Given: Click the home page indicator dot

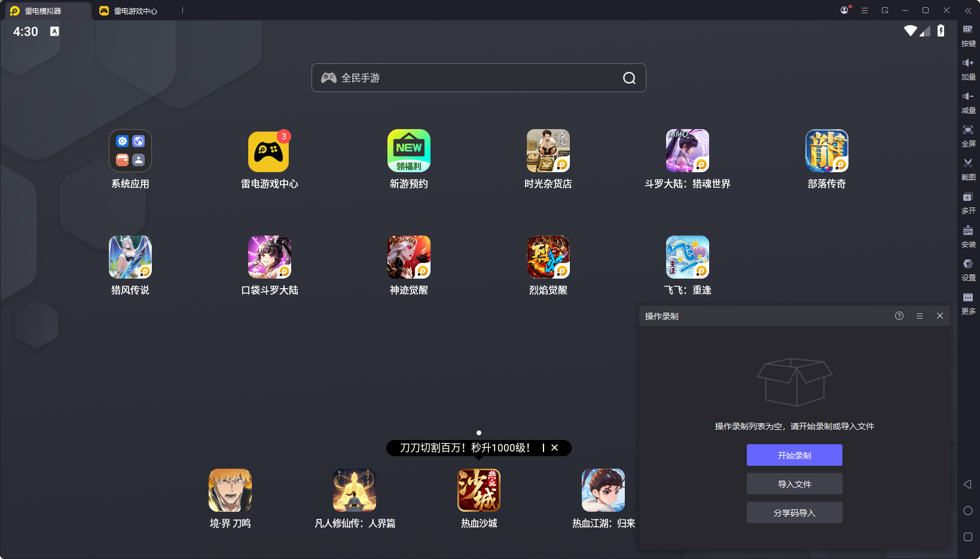Looking at the screenshot, I should pyautogui.click(x=479, y=433).
